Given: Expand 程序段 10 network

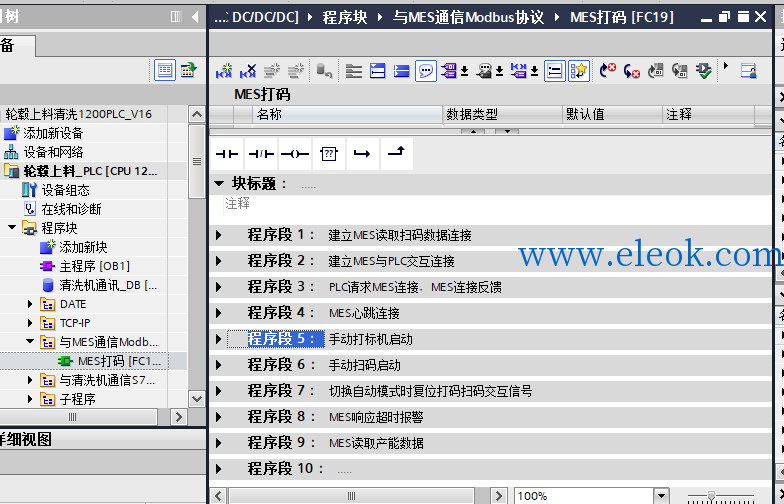Looking at the screenshot, I should tap(218, 469).
